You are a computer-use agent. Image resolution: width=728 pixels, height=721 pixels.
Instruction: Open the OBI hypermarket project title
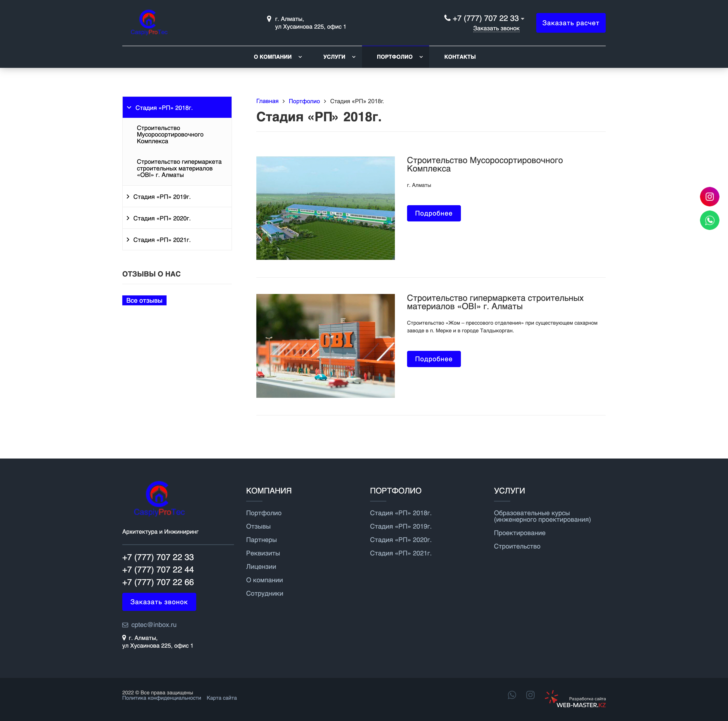495,302
